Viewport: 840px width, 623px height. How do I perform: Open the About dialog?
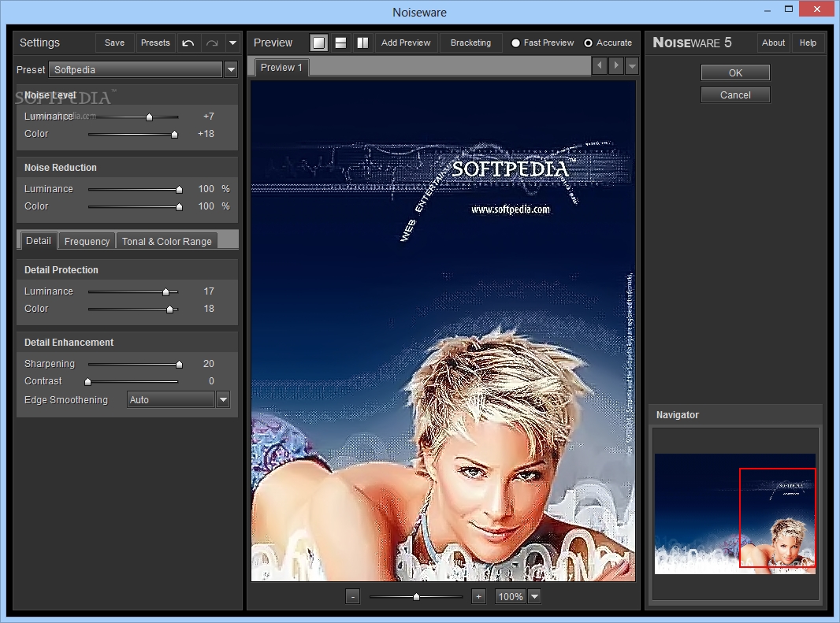773,43
